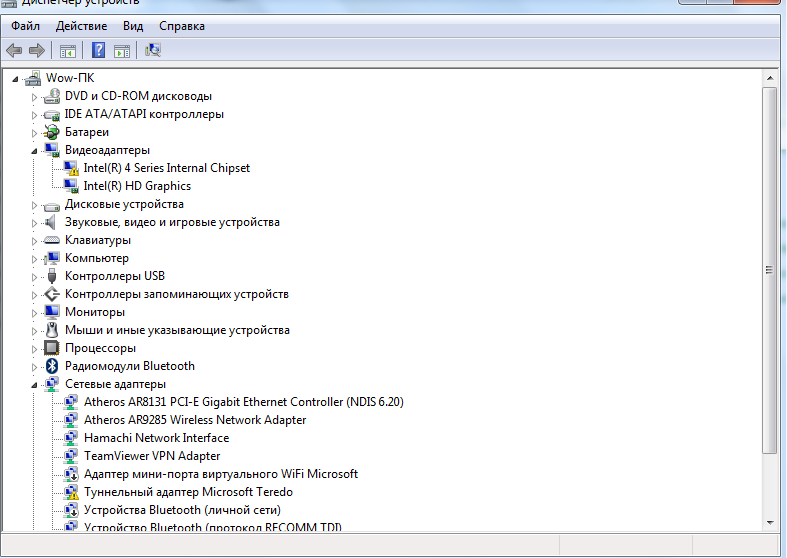The width and height of the screenshot is (787, 558).
Task: Select Atheros AR8131 PCI-E Gigabit Ethernet Controller
Action: point(244,402)
